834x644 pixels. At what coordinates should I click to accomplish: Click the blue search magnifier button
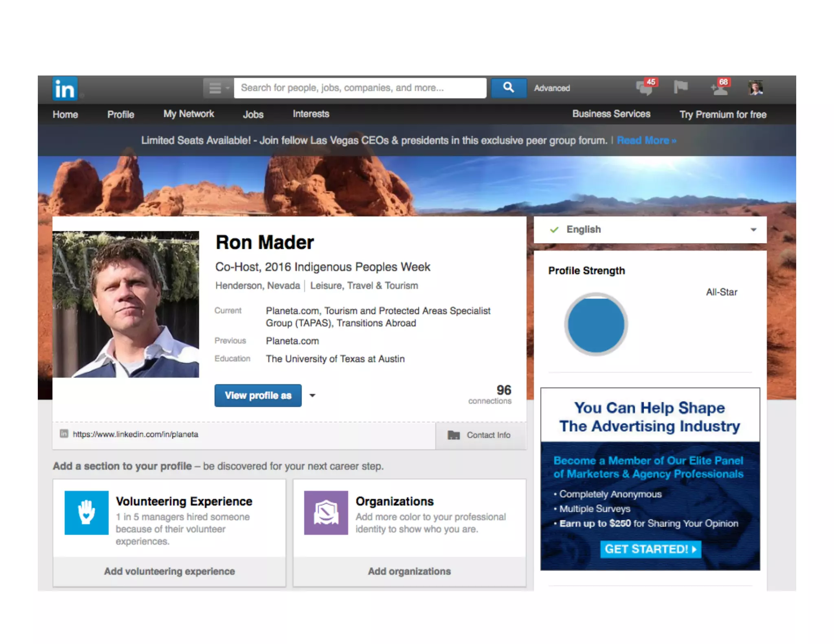[508, 88]
